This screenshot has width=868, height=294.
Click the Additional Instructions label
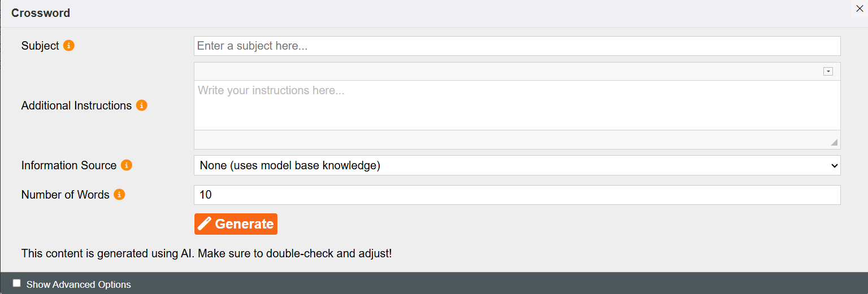[x=76, y=106]
